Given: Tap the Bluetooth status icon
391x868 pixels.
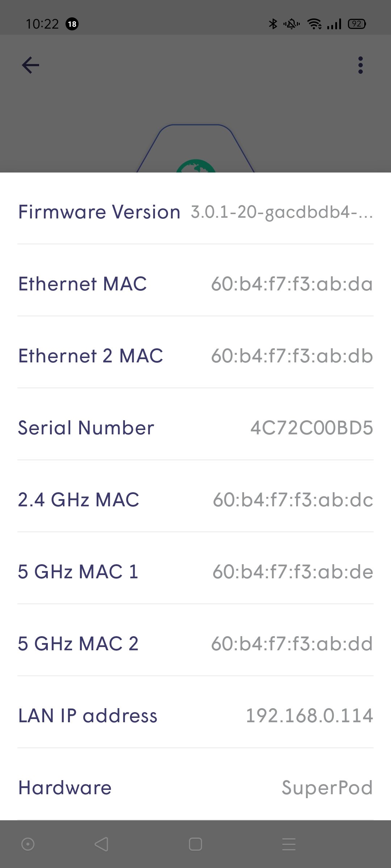Looking at the screenshot, I should point(273,24).
